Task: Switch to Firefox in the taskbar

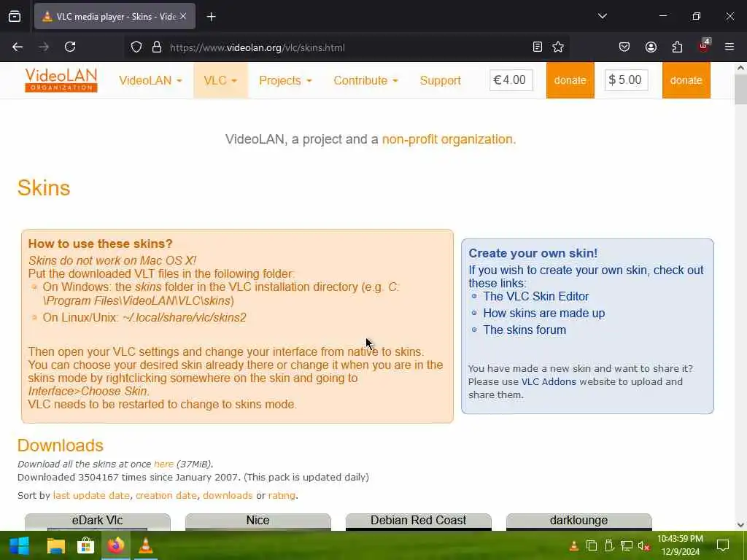Action: point(115,545)
